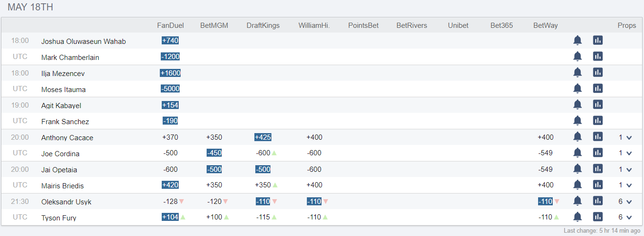This screenshot has width=644, height=236.
Task: Set alert bell for Ilja Mezencev
Action: pyautogui.click(x=577, y=73)
